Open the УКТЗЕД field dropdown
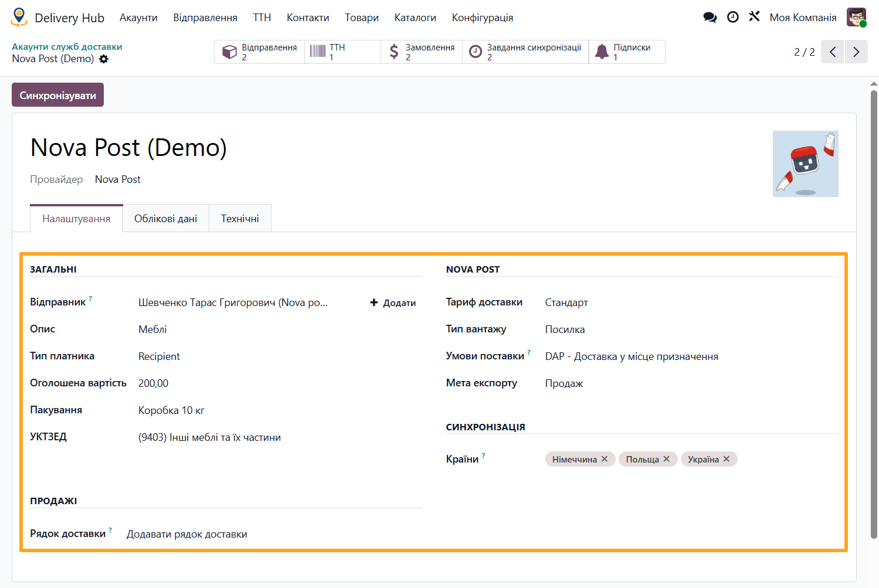 [x=280, y=437]
